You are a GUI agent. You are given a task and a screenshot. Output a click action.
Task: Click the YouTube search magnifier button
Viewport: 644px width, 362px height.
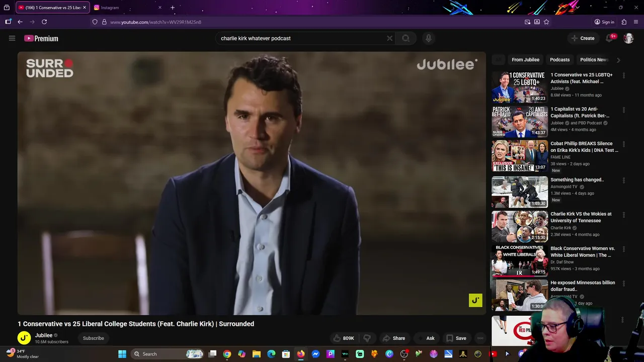pos(406,38)
